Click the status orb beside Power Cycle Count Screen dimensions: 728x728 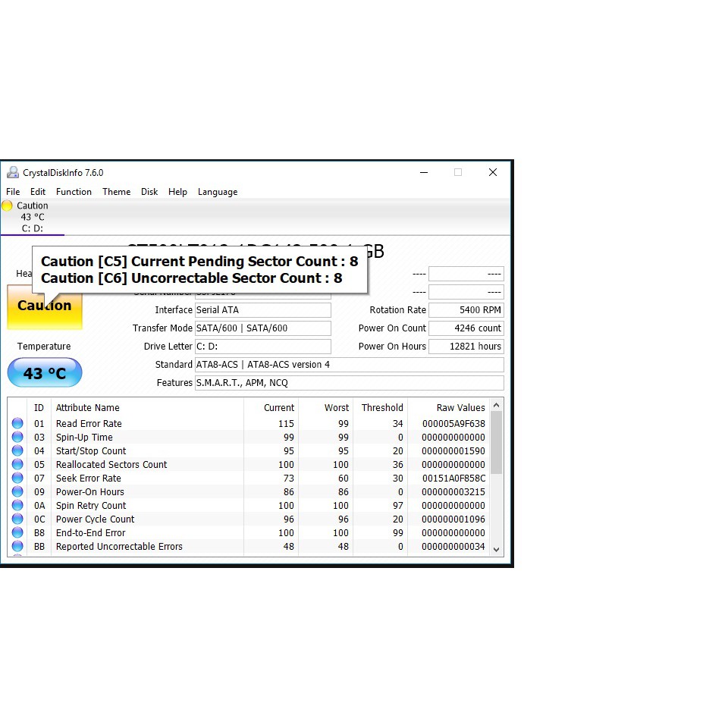pyautogui.click(x=17, y=519)
